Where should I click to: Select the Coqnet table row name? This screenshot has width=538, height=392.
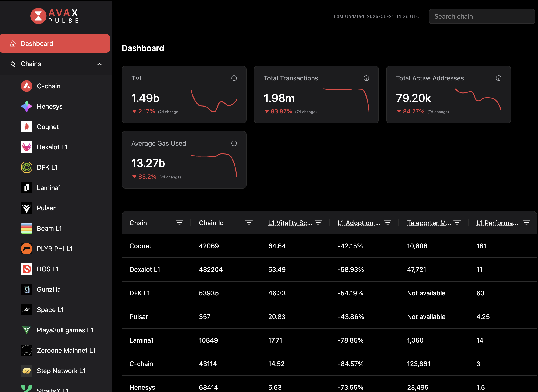(140, 246)
